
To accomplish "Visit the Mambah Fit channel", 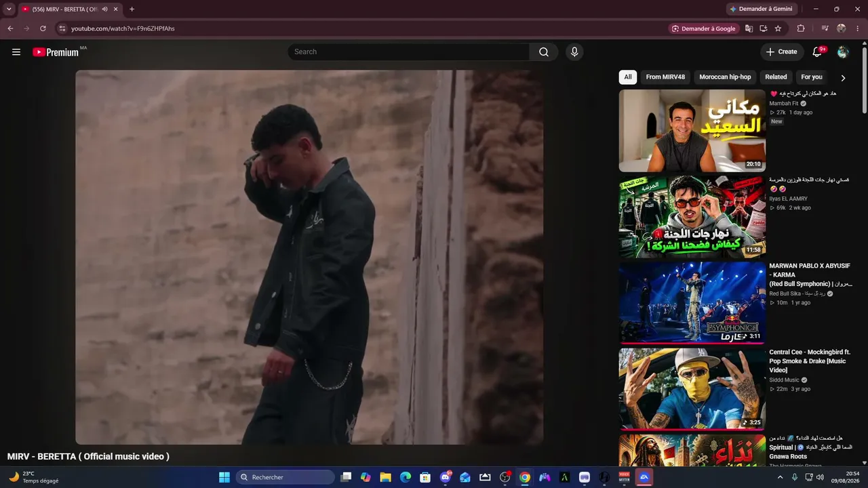I will coord(783,104).
